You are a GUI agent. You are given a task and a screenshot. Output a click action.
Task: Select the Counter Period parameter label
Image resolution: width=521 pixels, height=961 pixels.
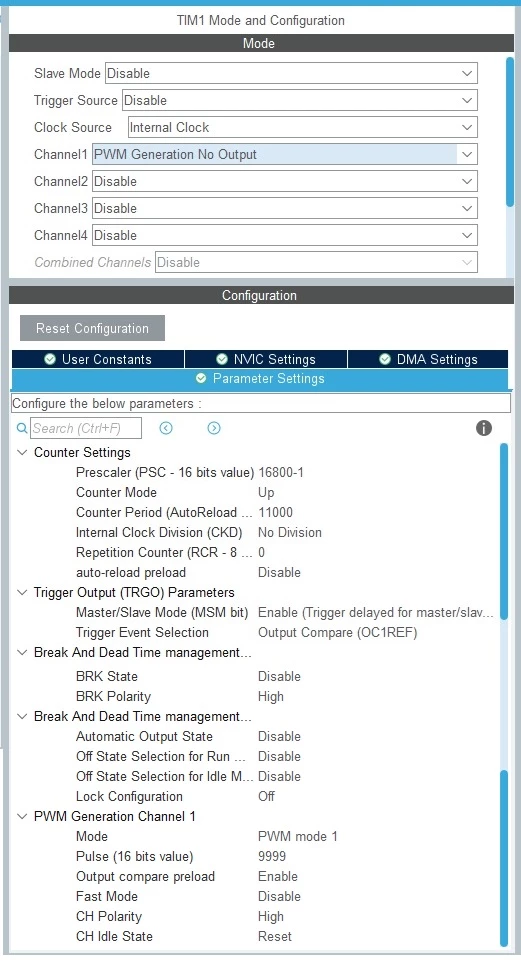(164, 512)
